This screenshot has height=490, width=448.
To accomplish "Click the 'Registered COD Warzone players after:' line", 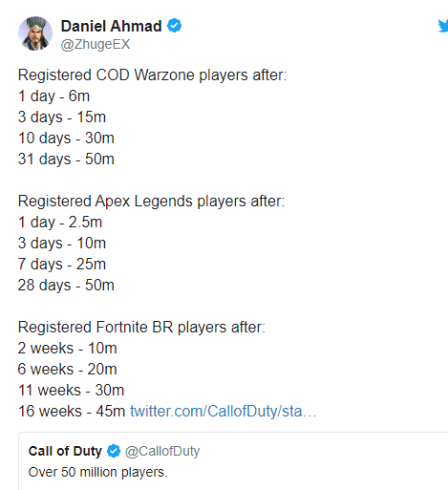I will point(152,75).
